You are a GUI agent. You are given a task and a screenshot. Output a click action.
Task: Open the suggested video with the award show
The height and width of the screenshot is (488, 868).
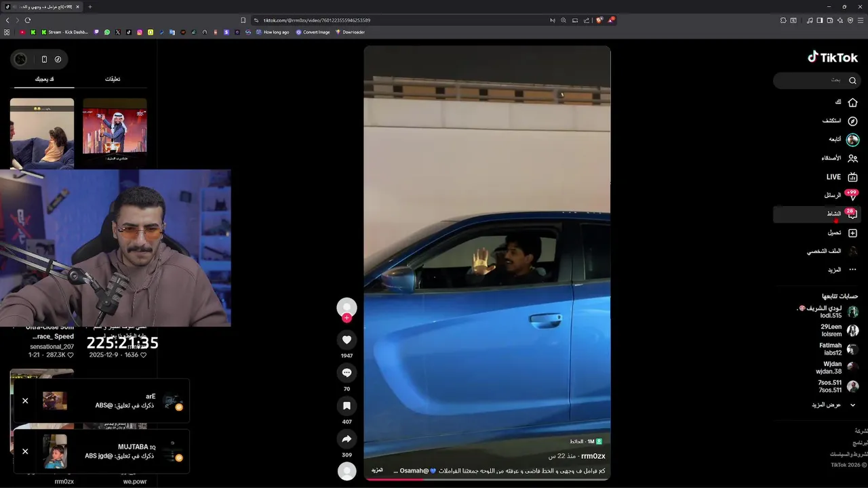pos(115,133)
